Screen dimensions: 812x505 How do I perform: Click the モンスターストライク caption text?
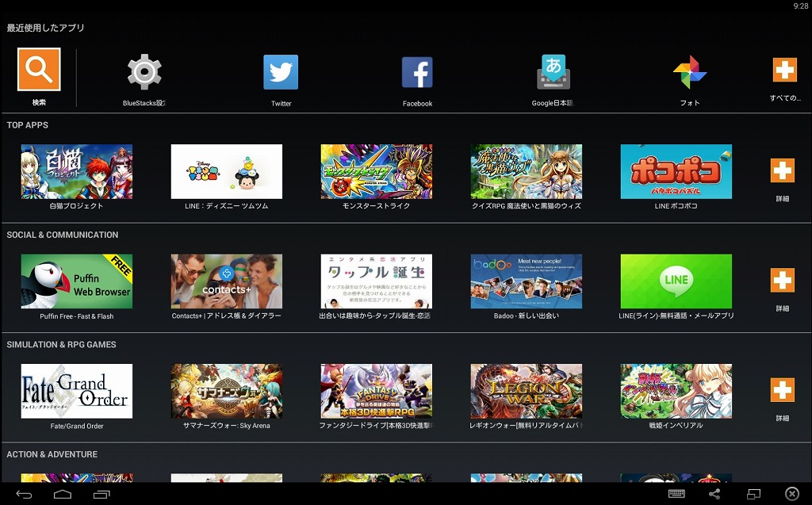point(376,205)
